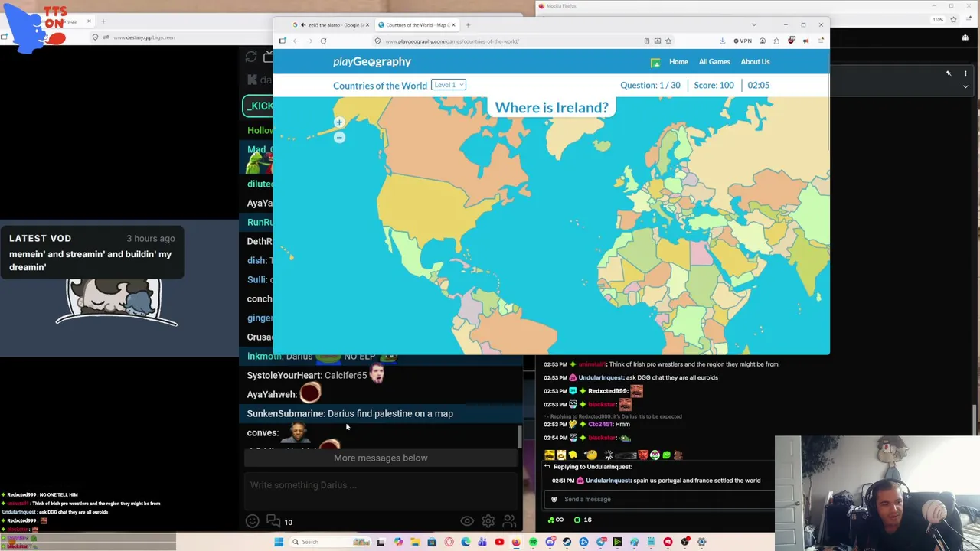The height and width of the screenshot is (551, 980).
Task: Expand the list-all-tabs chevron
Action: click(x=754, y=25)
